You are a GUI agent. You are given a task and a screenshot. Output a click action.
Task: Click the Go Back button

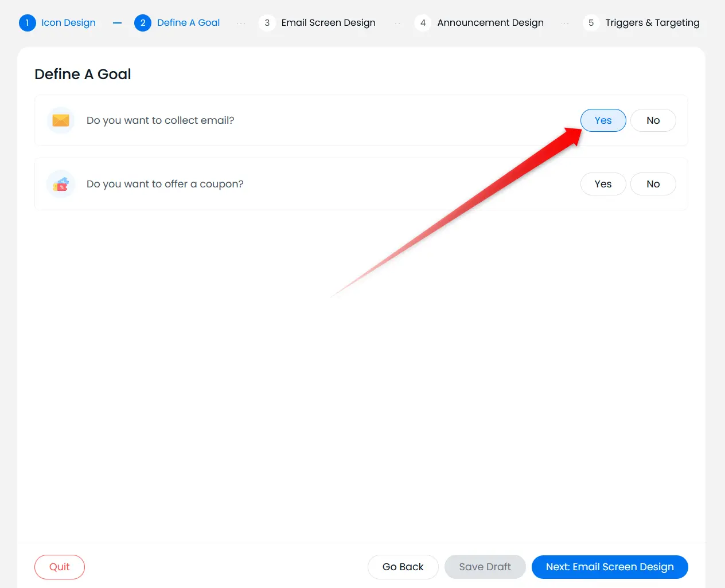point(403,567)
